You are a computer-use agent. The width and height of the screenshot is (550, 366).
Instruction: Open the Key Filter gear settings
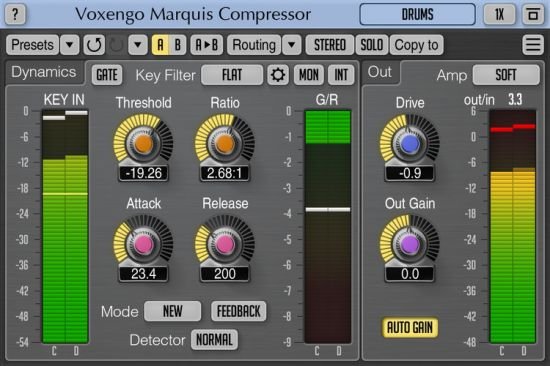[278, 75]
